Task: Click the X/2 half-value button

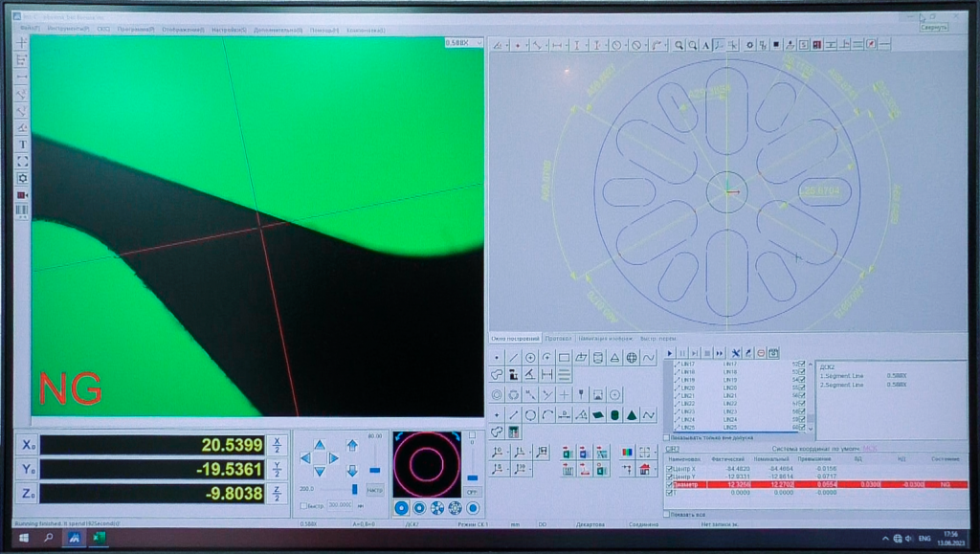Action: pos(277,445)
